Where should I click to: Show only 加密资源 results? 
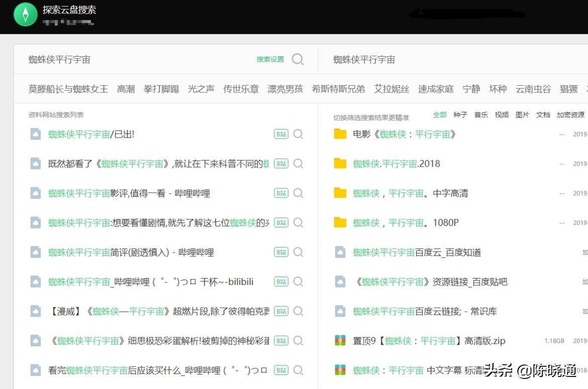570,115
